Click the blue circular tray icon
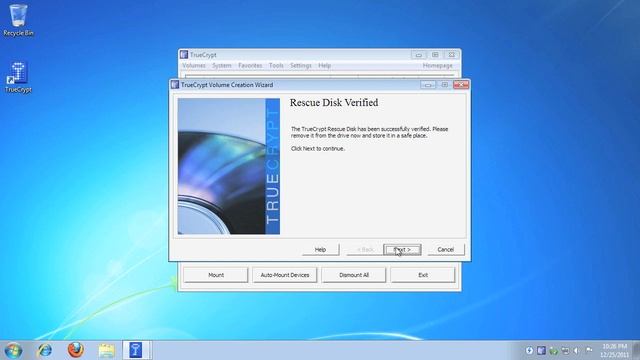The height and width of the screenshot is (360, 640). point(529,350)
